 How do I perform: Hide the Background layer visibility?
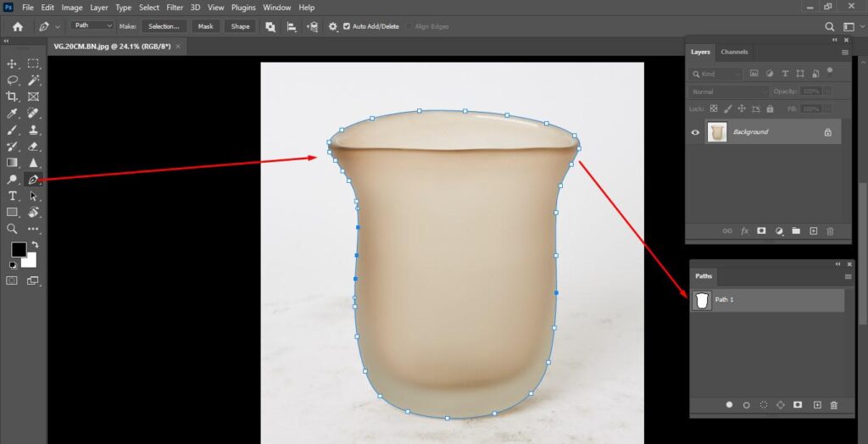pos(695,132)
